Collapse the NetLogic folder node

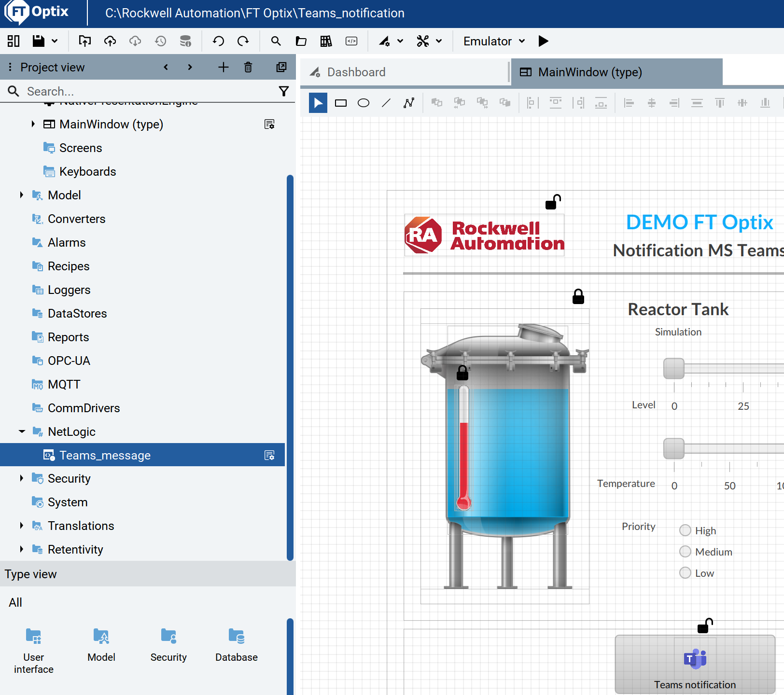(x=22, y=431)
